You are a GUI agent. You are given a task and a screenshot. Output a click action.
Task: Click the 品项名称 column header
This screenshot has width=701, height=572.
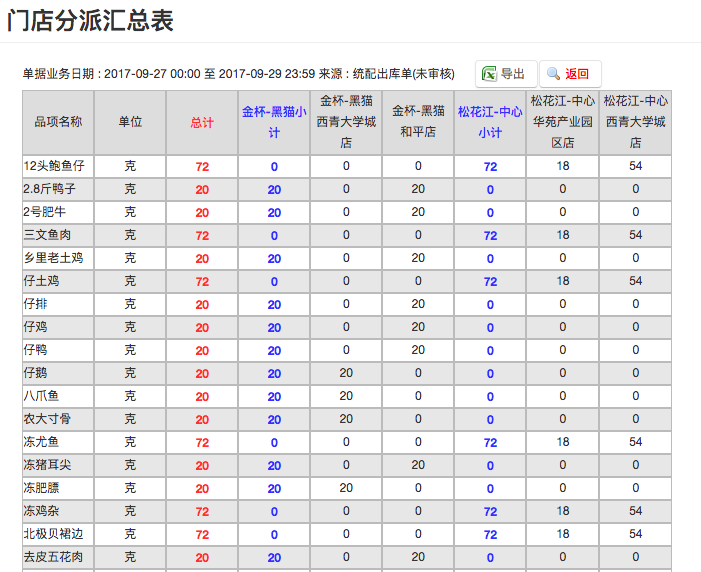(58, 122)
